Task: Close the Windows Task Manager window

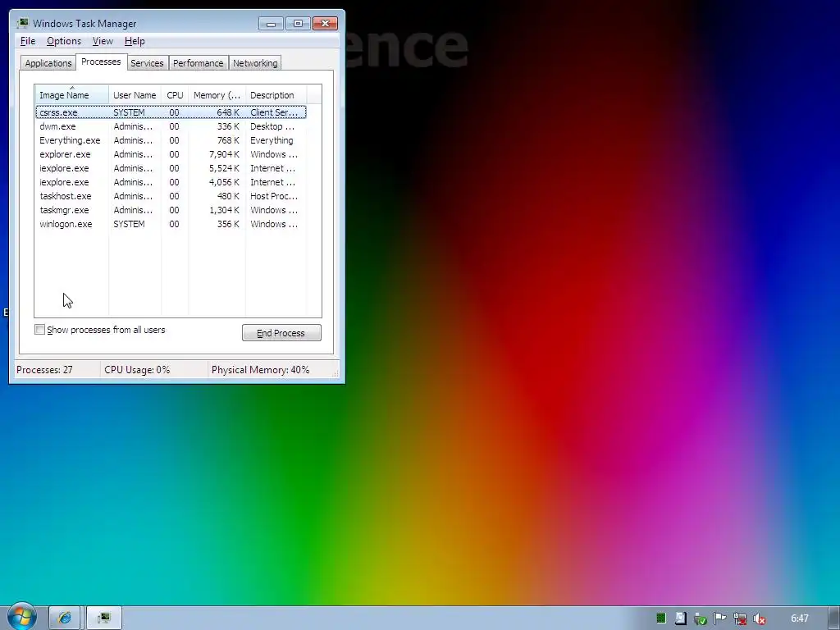Action: coord(325,24)
